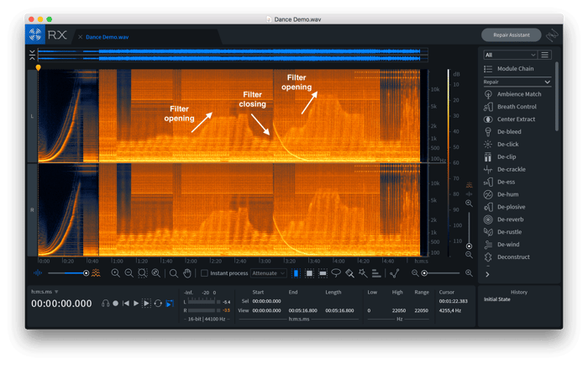Toggle input monitoring headphones
This screenshot has width=588, height=365.
point(105,304)
